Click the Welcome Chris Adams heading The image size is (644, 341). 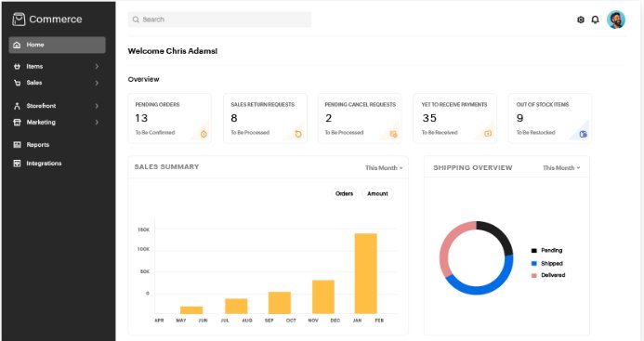click(173, 51)
